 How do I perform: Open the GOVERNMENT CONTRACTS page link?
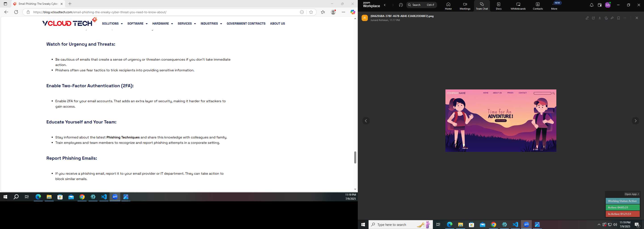click(246, 23)
